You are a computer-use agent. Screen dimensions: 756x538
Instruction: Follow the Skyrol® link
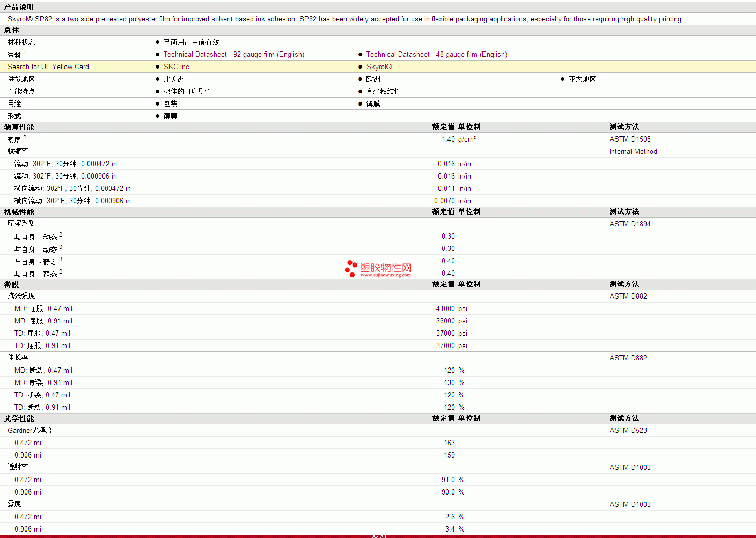click(379, 67)
